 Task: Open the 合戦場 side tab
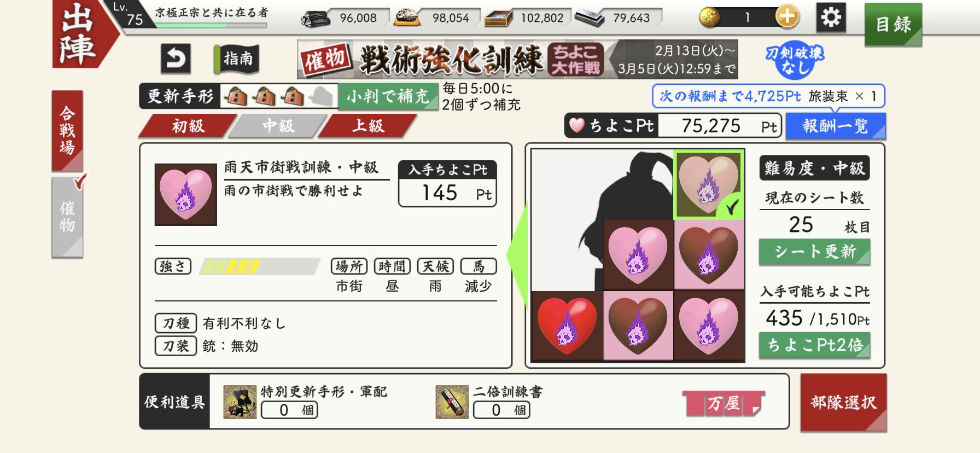[x=67, y=131]
